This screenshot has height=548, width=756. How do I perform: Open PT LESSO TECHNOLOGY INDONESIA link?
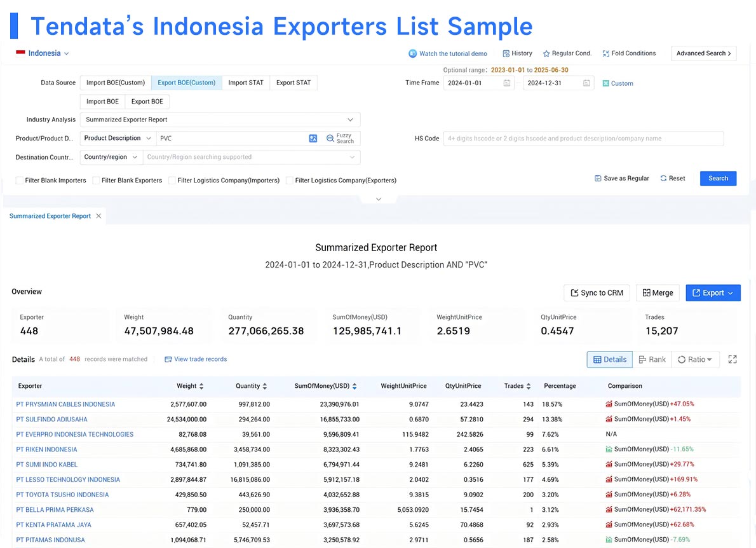pyautogui.click(x=68, y=479)
